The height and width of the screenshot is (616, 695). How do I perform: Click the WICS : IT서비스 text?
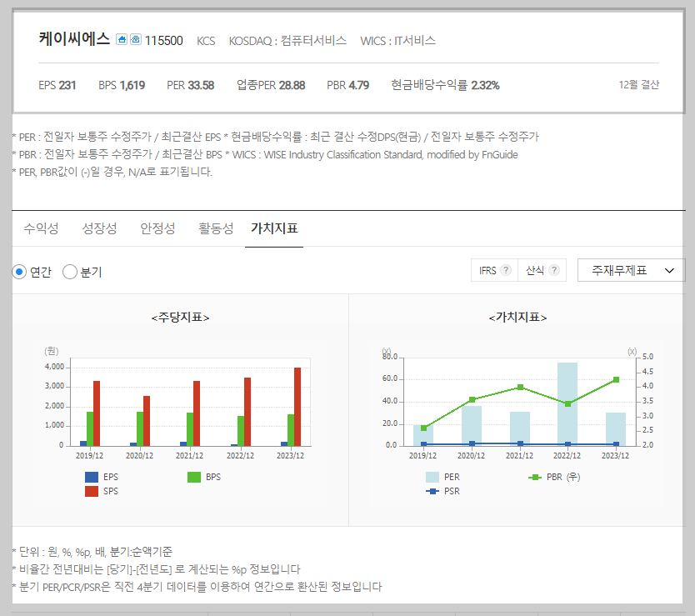coord(397,41)
